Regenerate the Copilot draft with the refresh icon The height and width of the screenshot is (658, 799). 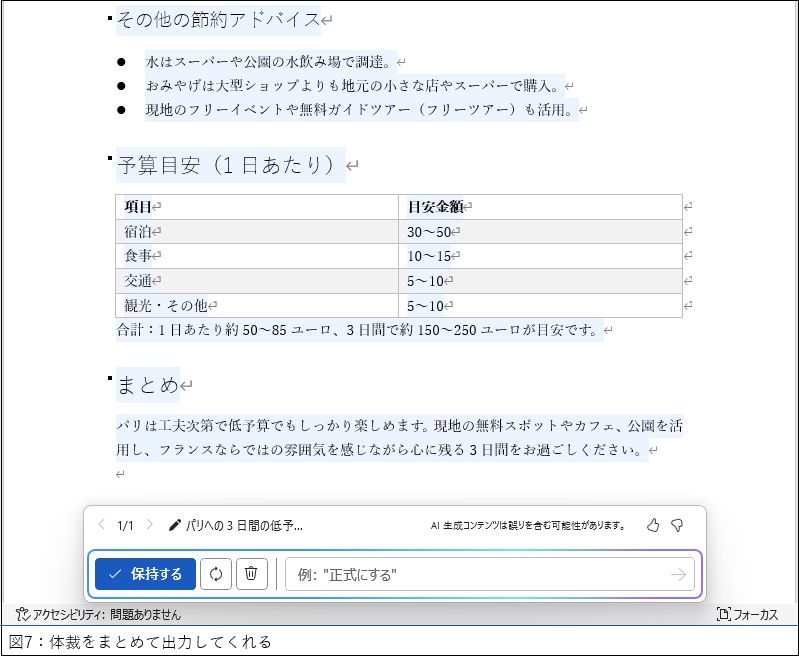216,574
